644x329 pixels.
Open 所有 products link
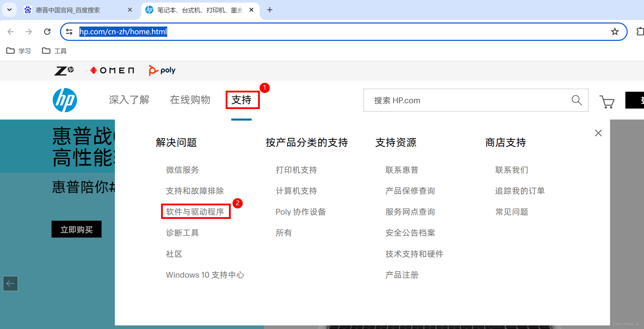[x=284, y=233]
